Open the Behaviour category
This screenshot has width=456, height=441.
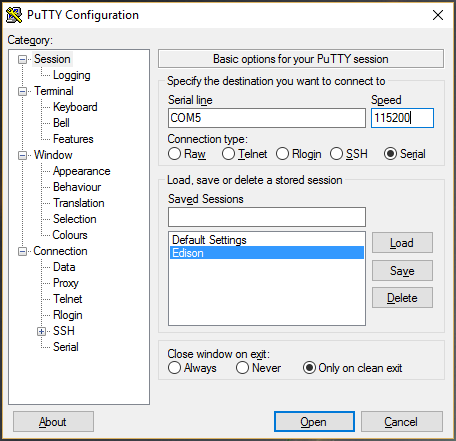tap(77, 187)
